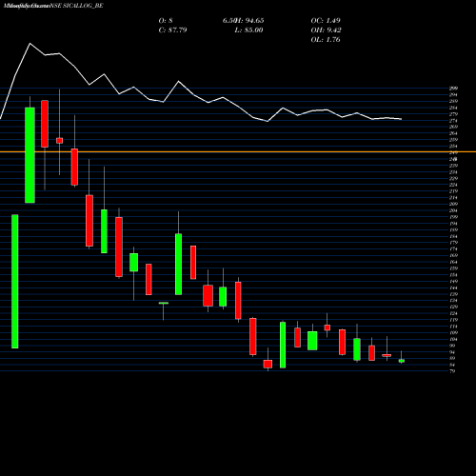Select the 254 price axis label
The width and height of the screenshot is (476, 476).
[x=453, y=146]
